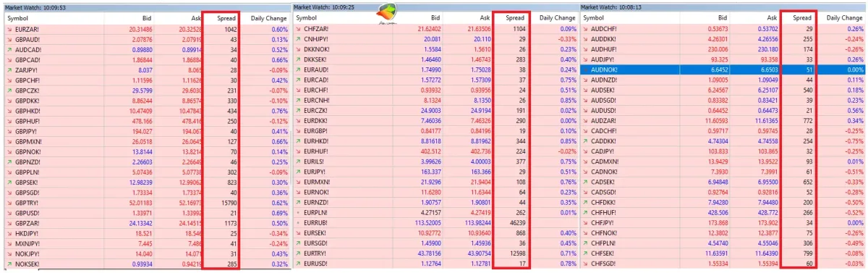Sort by Bid in the 10:09:53 Market Watch
Screen dimensions: 868x273
click(147, 17)
